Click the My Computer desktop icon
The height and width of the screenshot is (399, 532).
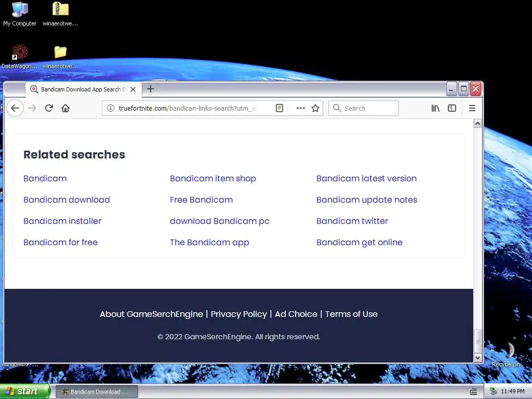pos(20,14)
